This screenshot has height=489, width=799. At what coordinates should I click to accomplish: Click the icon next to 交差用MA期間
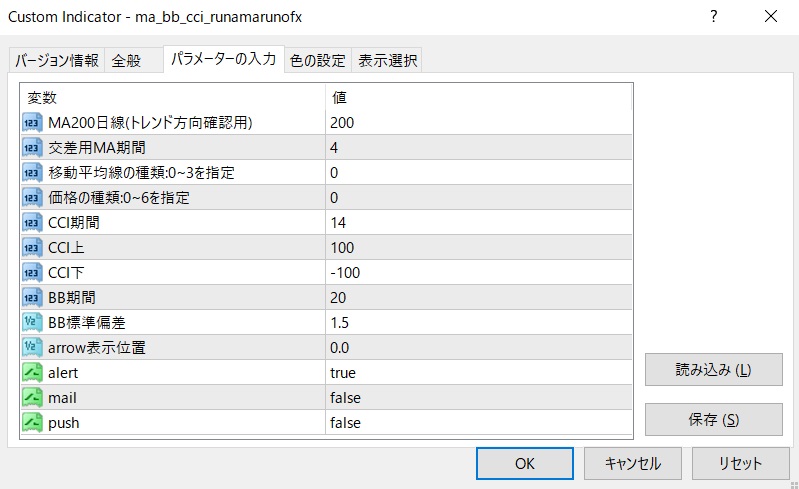(x=31, y=148)
